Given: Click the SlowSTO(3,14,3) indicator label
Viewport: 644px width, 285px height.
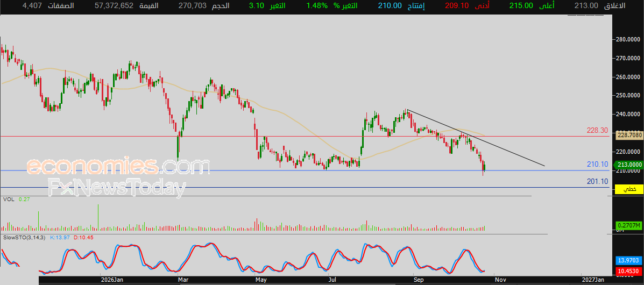Looking at the screenshot, I should [25, 237].
